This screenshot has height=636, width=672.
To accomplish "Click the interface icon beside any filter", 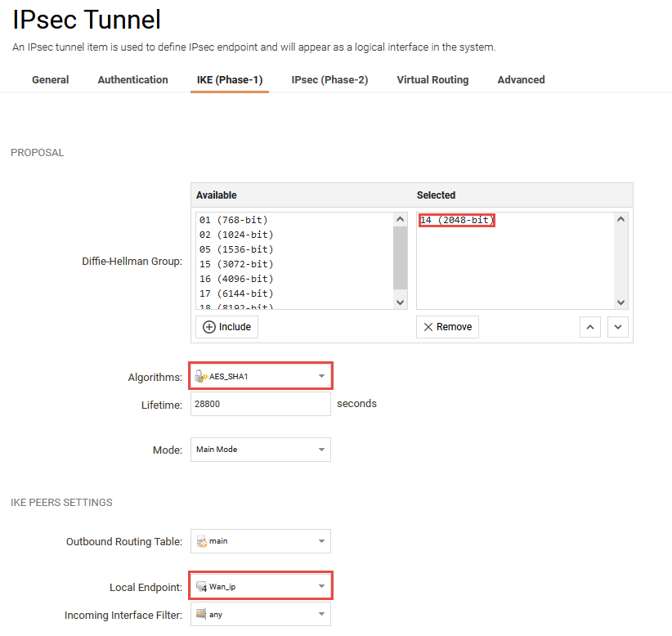I will click(x=201, y=614).
